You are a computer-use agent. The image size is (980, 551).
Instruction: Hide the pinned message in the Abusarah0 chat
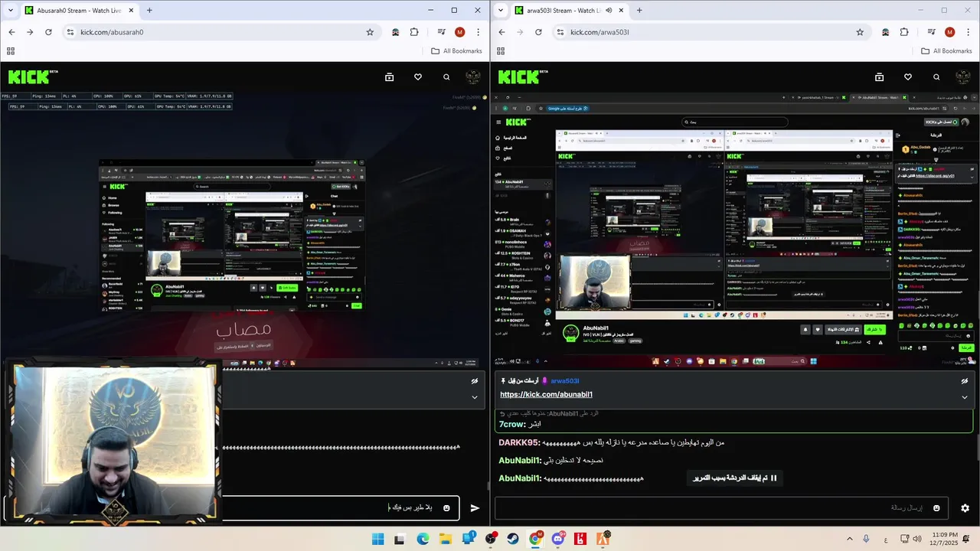point(475,380)
